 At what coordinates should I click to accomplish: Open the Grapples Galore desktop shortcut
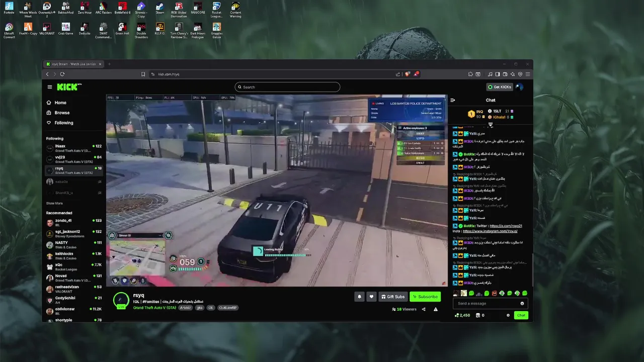coord(216,30)
